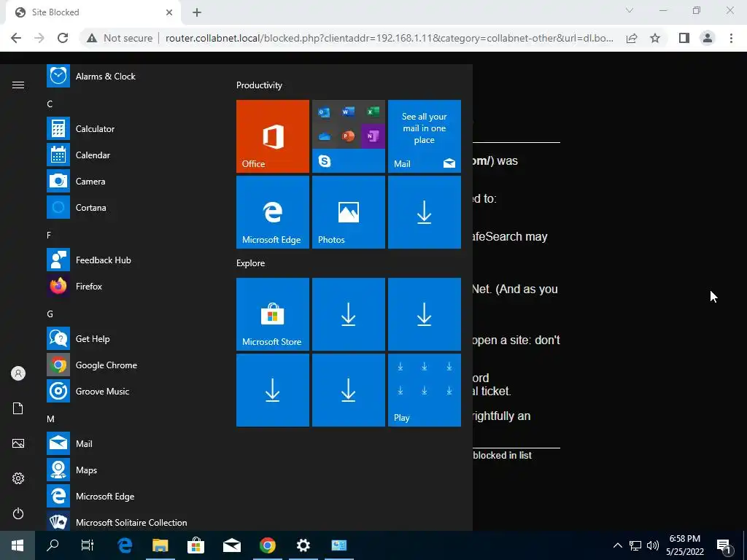Jump to letter C section header
The image size is (747, 560).
tap(50, 104)
